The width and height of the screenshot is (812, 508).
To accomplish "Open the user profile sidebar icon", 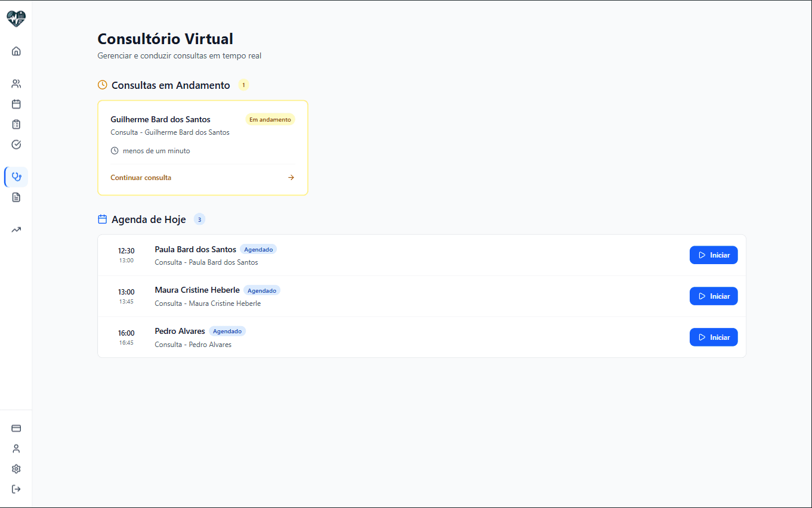I will (16, 448).
